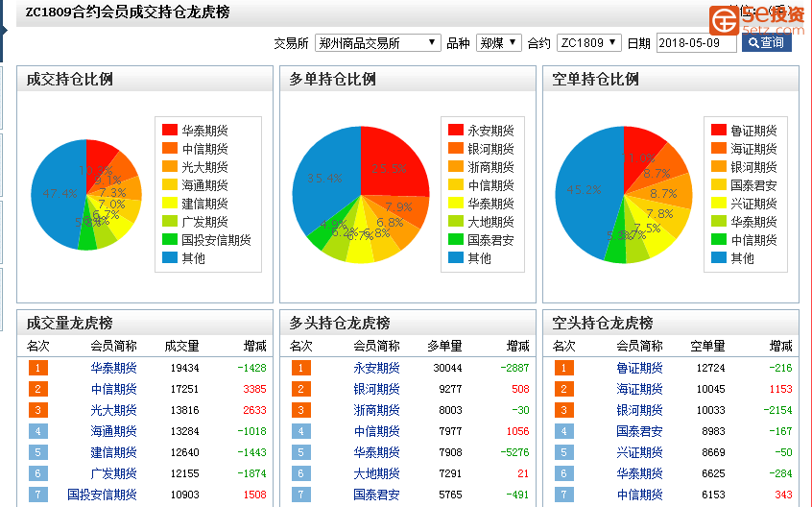Open 华泰期货 link in 多头持仓龙虎榜
Screen dimensions: 812x507
click(376, 452)
